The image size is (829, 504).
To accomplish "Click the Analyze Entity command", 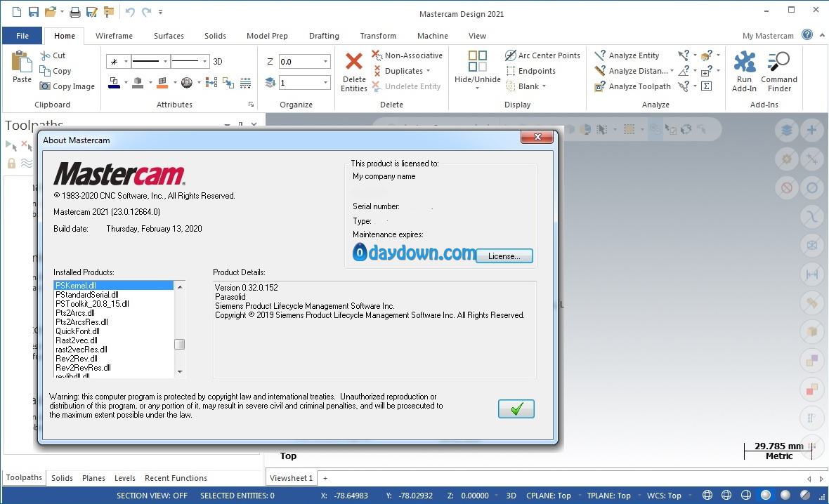I will [627, 55].
